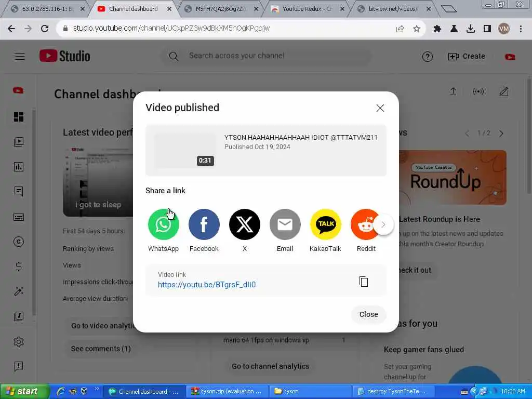Share video on X icon
Screen dimensions: 532x399
click(x=245, y=224)
